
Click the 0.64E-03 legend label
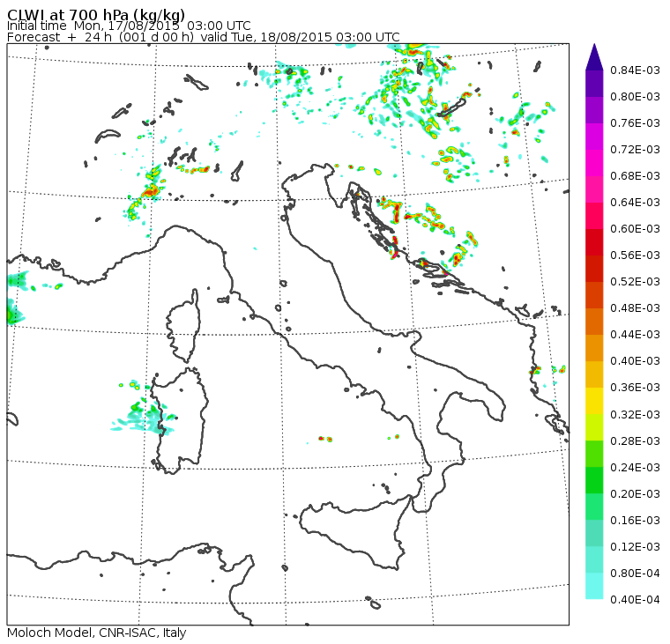point(635,203)
